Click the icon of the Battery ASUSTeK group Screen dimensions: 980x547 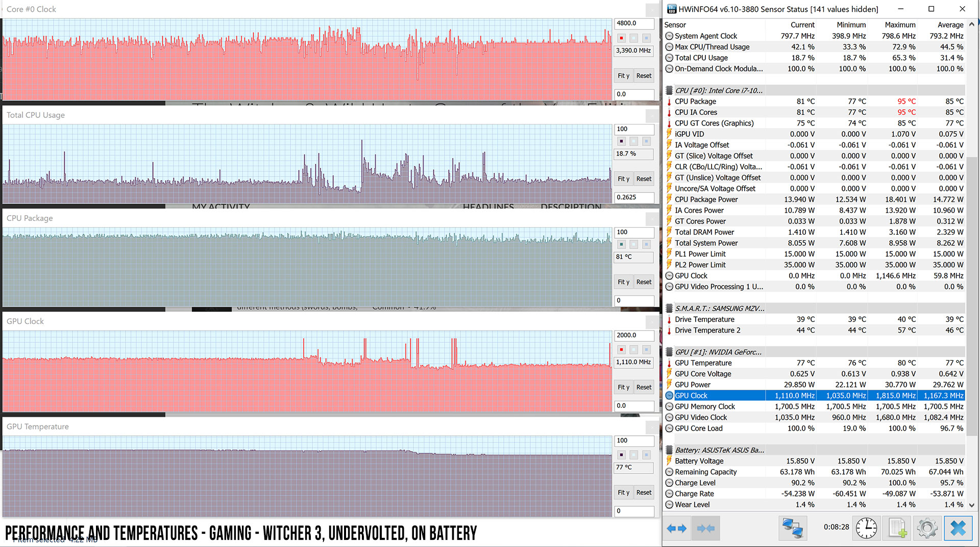pos(669,450)
